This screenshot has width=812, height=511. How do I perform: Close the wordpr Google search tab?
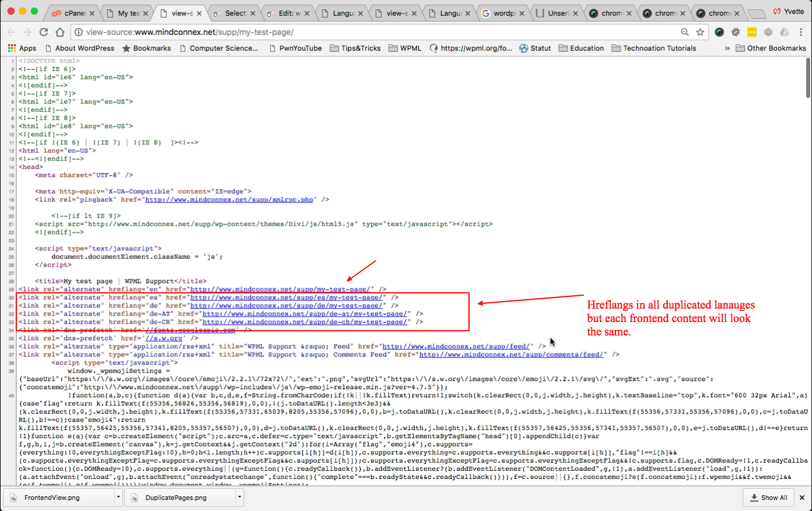521,13
